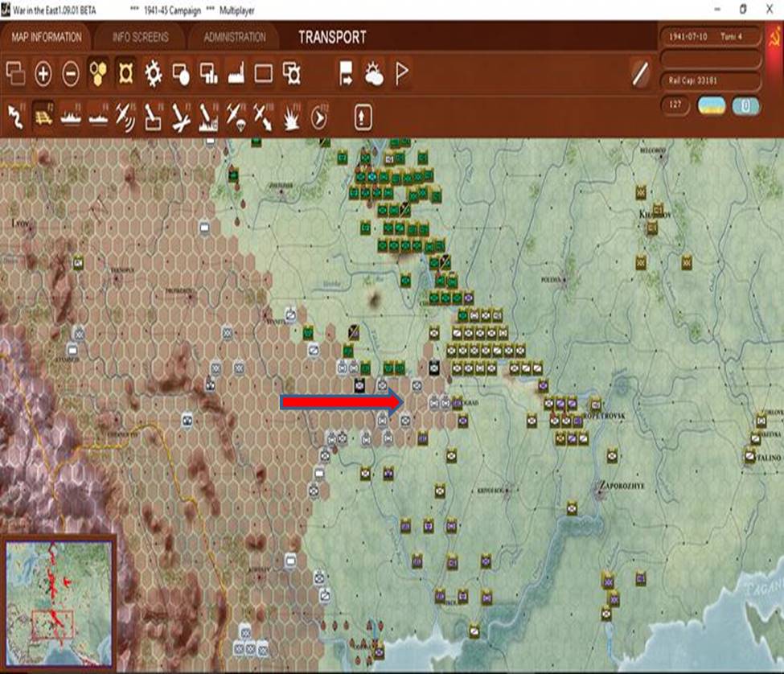Select the F7 bomb airfield mode
Viewport: 784px width, 674px height.
pos(180,117)
